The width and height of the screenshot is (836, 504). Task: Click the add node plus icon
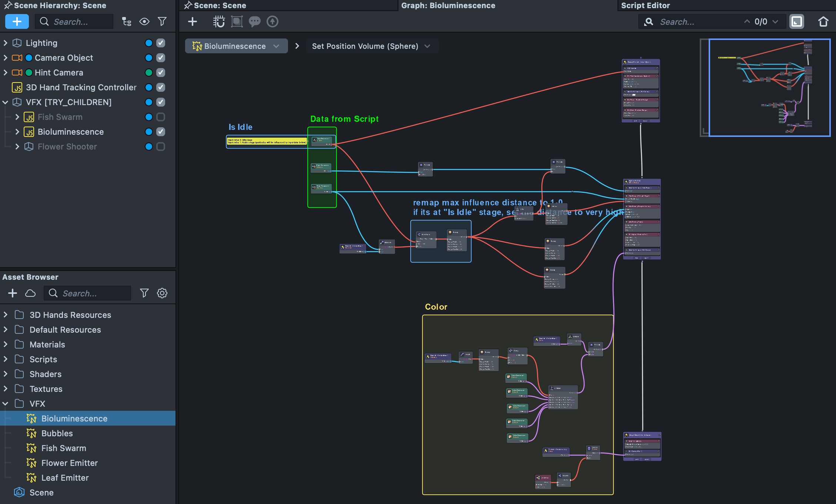tap(193, 21)
